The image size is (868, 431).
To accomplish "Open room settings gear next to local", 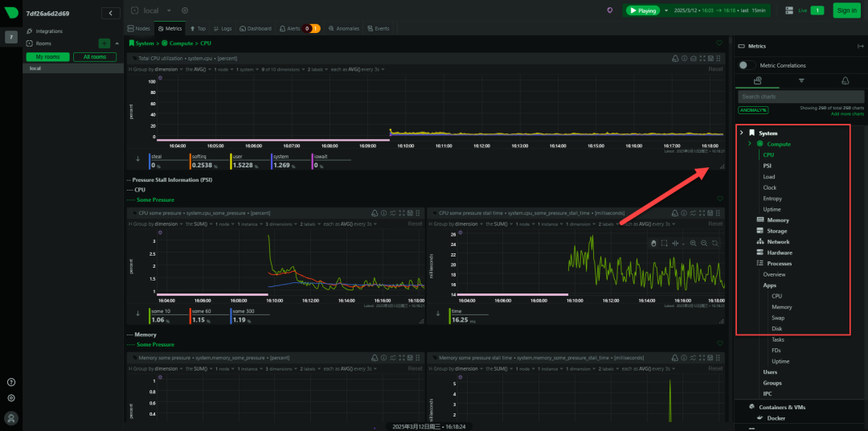I will (185, 10).
